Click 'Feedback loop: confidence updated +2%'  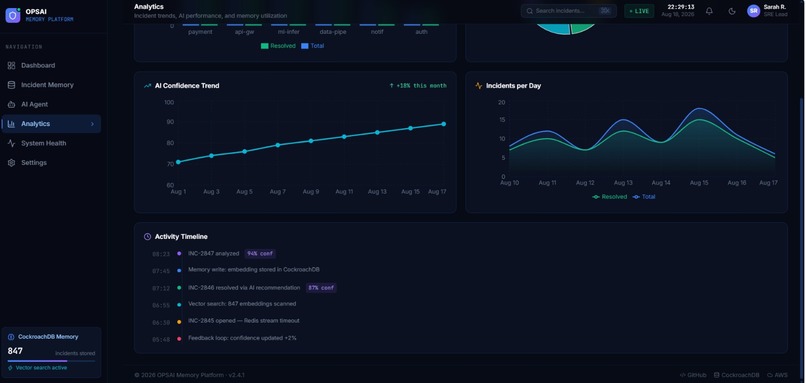tap(242, 338)
